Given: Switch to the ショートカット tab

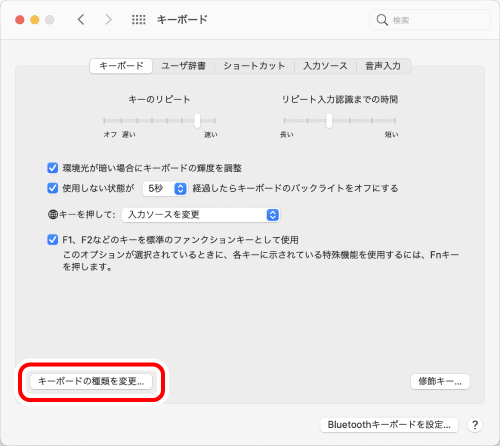Looking at the screenshot, I should 254,66.
